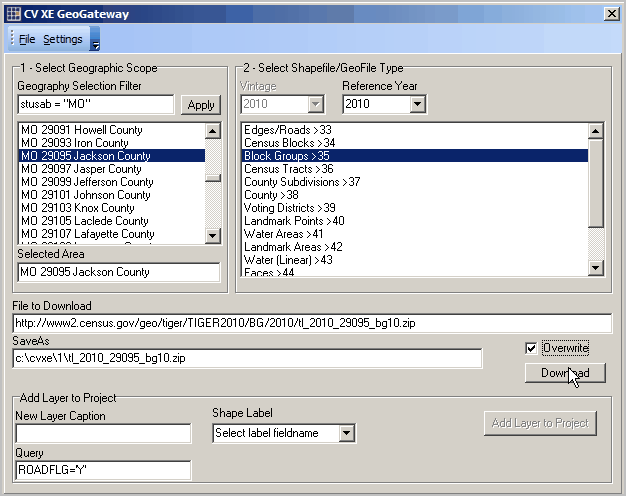Select Edges/Roads >33 file type

415,130
